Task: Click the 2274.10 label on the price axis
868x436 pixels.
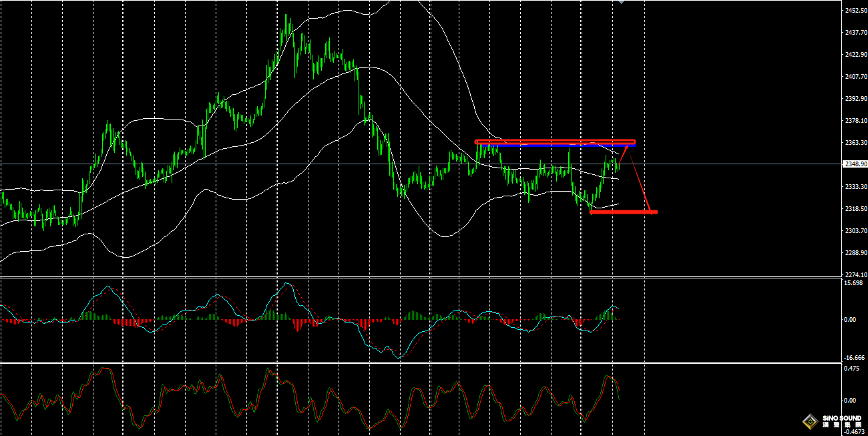Action: (x=855, y=274)
